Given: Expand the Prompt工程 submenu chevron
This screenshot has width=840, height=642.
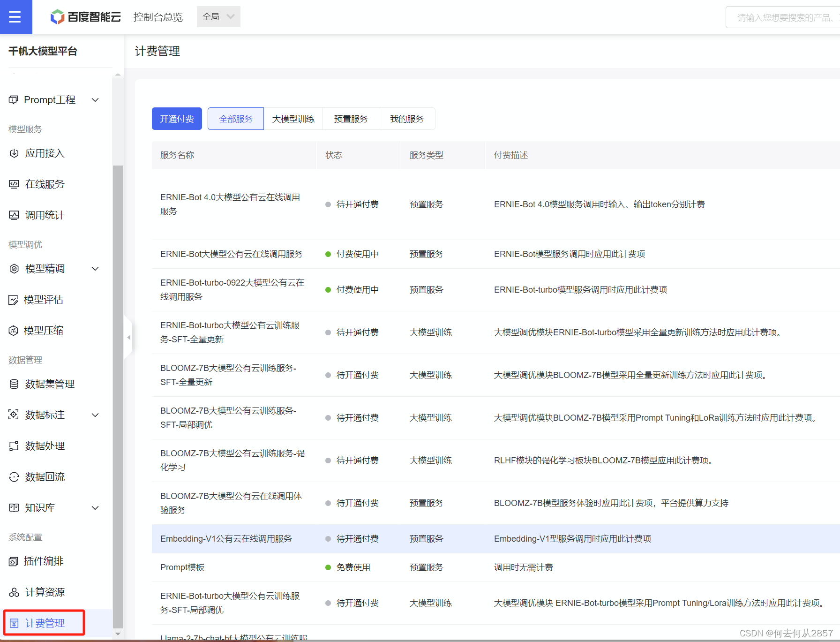Looking at the screenshot, I should click(95, 100).
